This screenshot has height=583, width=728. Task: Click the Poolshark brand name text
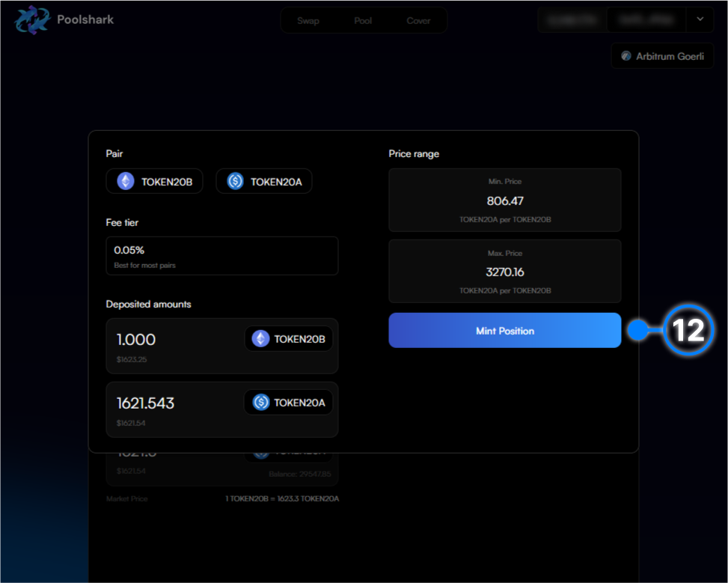pyautogui.click(x=85, y=19)
